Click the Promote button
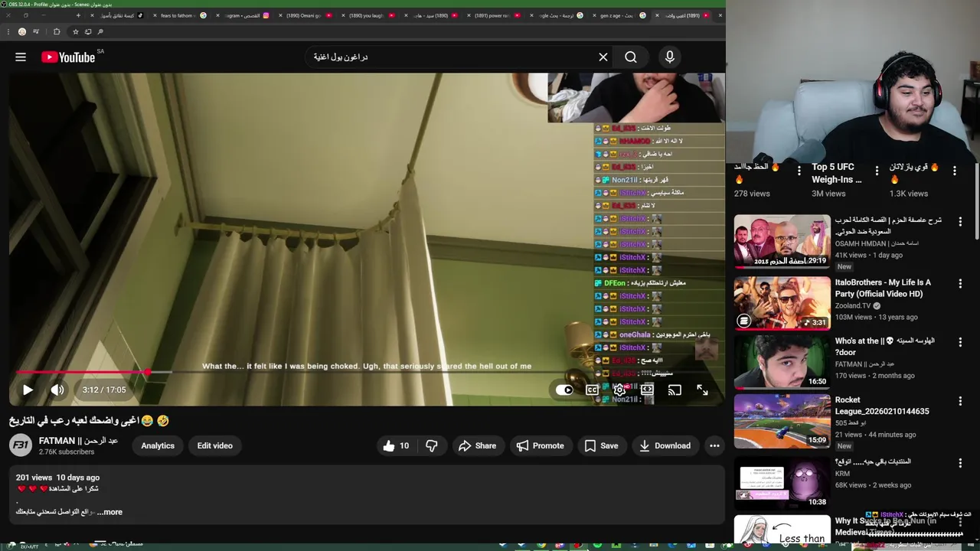This screenshot has height=551, width=980. (x=540, y=445)
